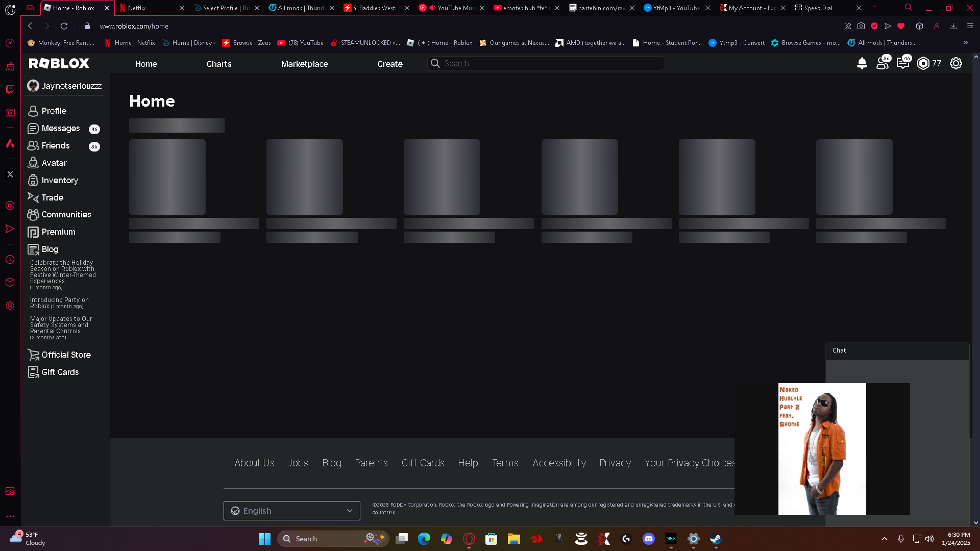
Task: Click the Robux balance icon
Action: point(923,63)
